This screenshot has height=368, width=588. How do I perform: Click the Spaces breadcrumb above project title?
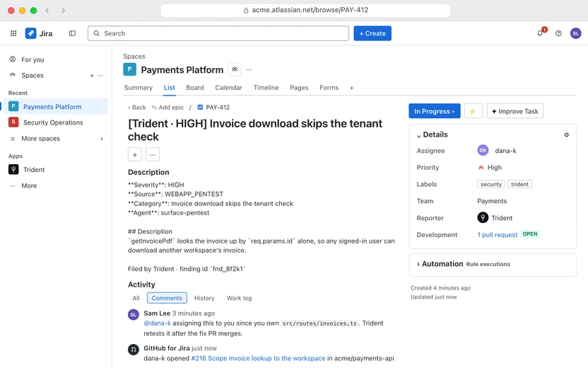(x=134, y=57)
